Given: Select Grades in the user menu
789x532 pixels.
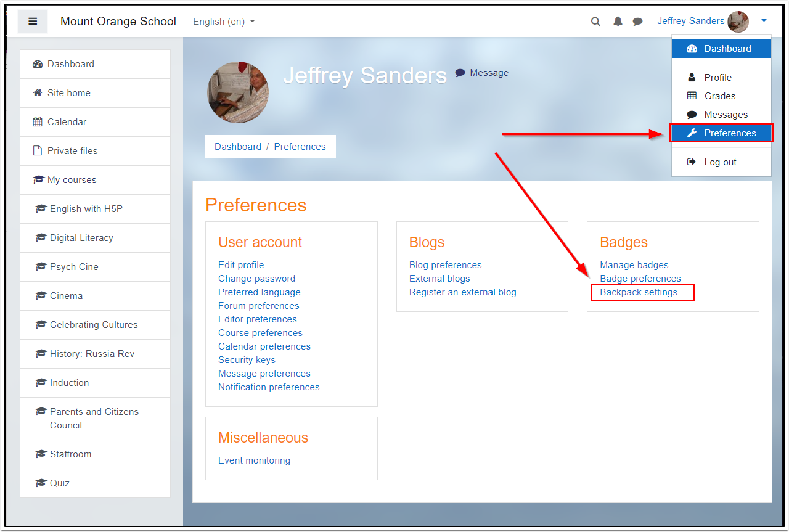Looking at the screenshot, I should 721,96.
